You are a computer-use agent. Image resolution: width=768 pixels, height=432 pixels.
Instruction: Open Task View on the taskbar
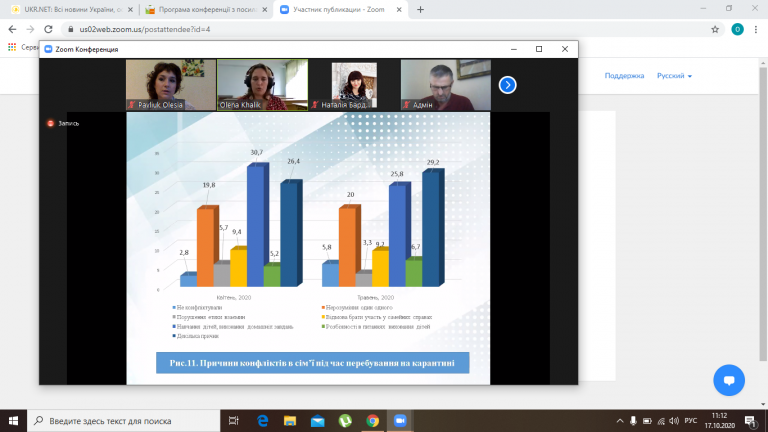(x=234, y=421)
